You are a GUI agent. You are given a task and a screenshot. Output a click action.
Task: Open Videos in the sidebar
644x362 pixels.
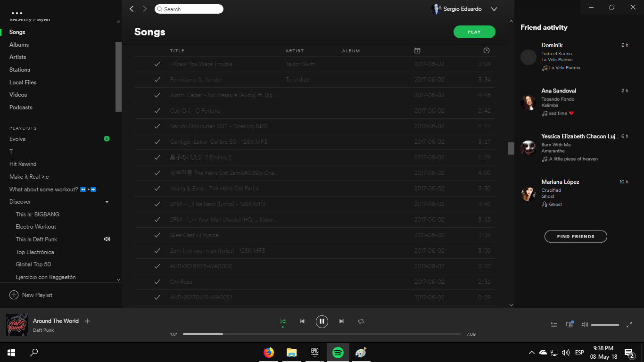pos(18,95)
